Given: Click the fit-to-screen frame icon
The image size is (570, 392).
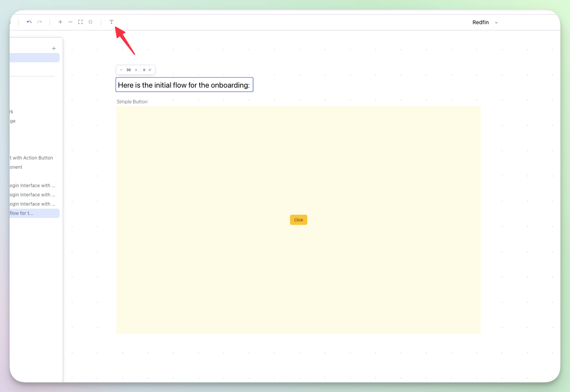Looking at the screenshot, I should [80, 22].
